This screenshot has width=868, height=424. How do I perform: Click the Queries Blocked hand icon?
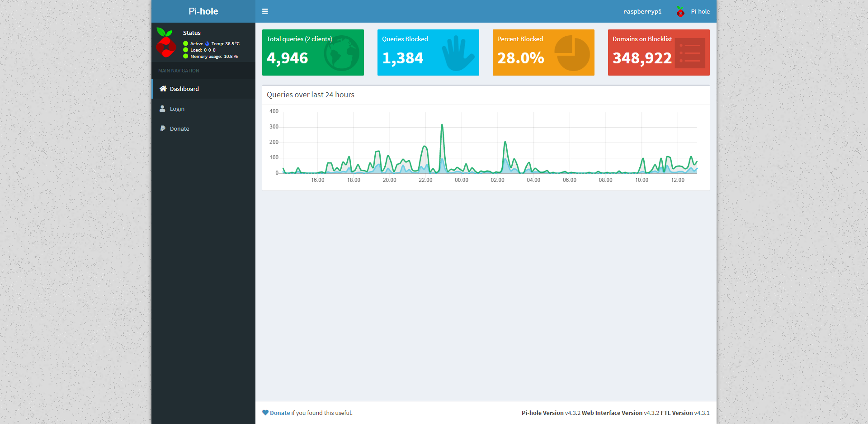click(x=458, y=53)
